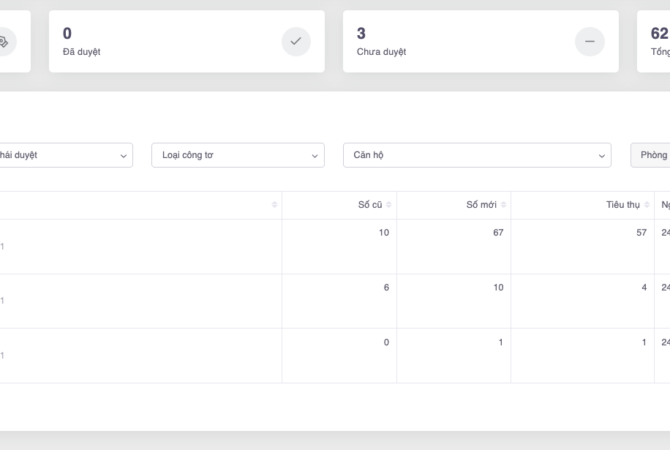
Task: Sort table by Số cũ column arrows
Action: [x=389, y=205]
